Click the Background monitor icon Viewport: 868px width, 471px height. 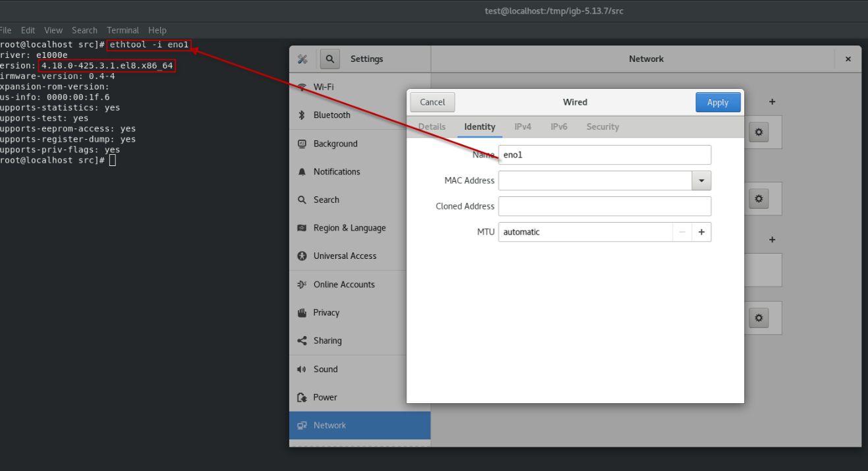click(x=302, y=144)
